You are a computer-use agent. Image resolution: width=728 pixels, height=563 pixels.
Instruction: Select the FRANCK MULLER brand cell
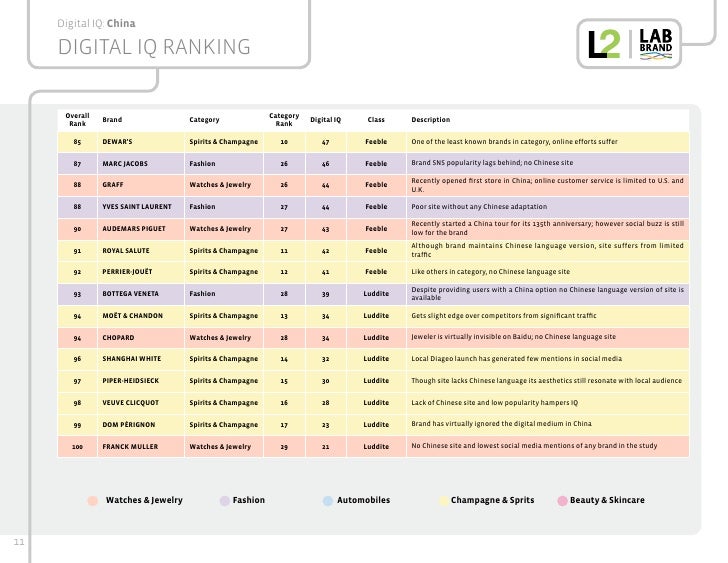(141, 447)
